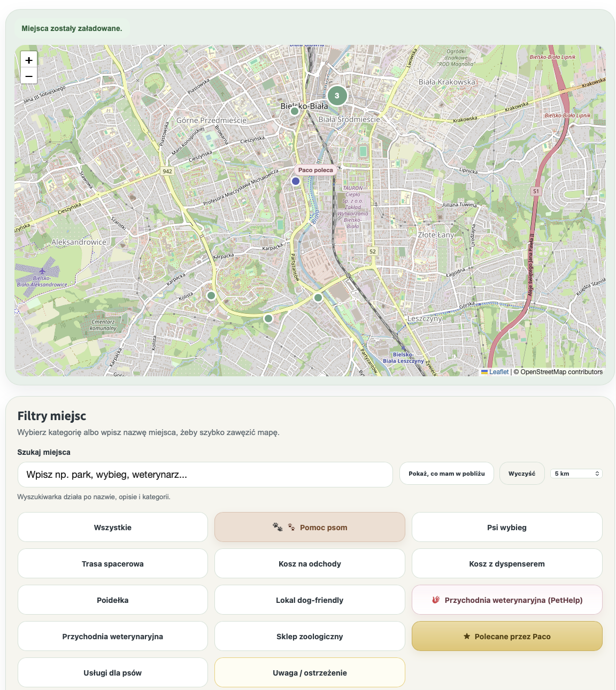Select the Kosz na odchody filter

tap(310, 564)
